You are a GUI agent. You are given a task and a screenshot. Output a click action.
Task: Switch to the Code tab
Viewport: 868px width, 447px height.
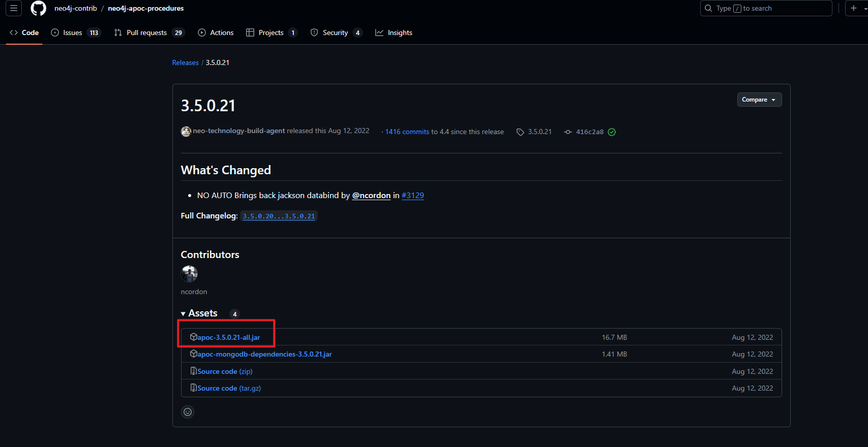click(x=24, y=33)
